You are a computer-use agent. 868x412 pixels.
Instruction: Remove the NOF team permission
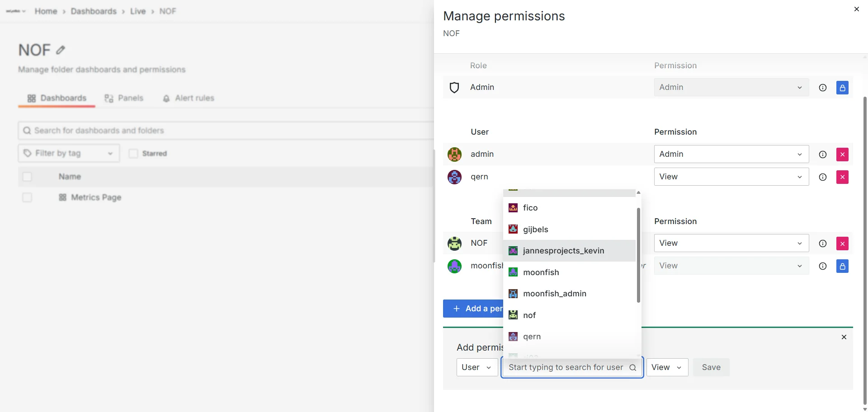coord(842,243)
